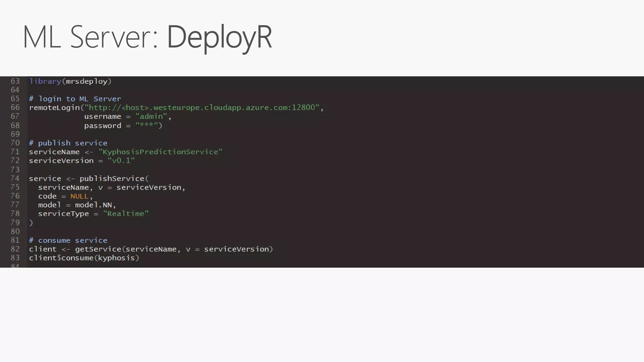The image size is (644, 362).
Task: Click the '# login to ML Server' comment
Action: point(75,99)
